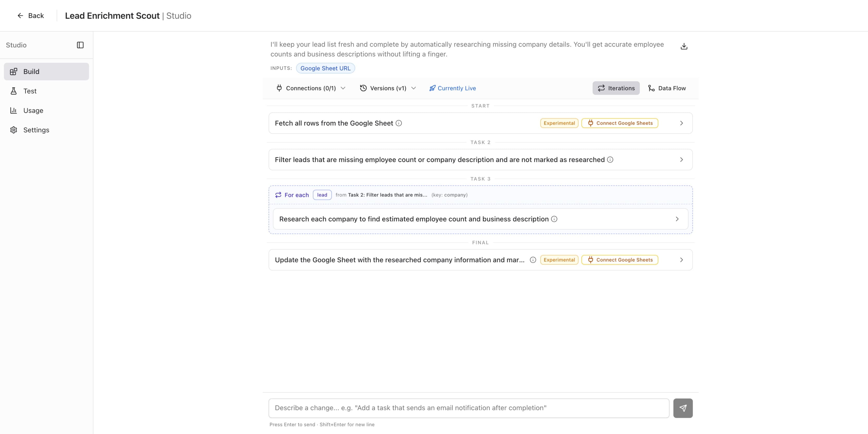Open the Connections dropdown
This screenshot has width=868, height=434.
pos(311,88)
